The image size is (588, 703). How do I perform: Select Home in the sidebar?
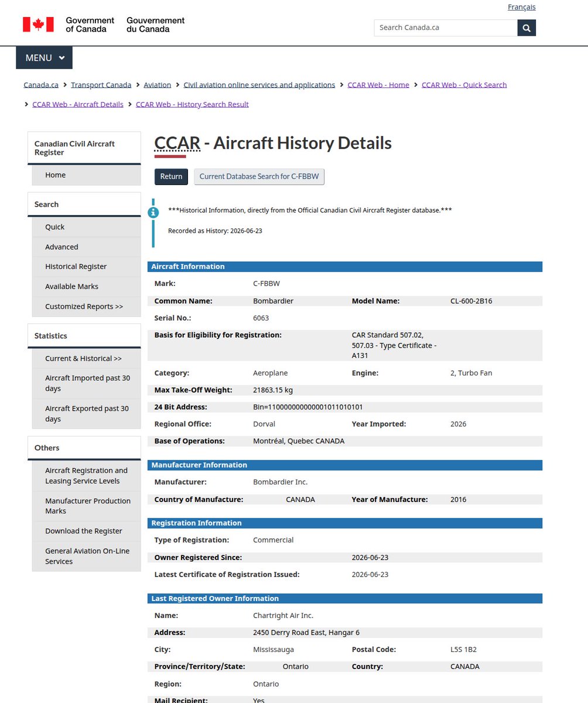pos(87,175)
